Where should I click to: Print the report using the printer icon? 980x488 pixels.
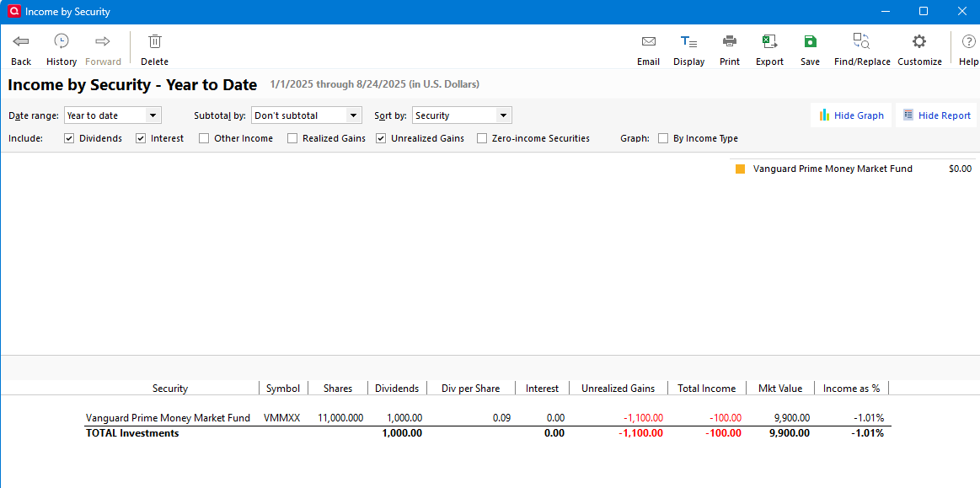(730, 42)
